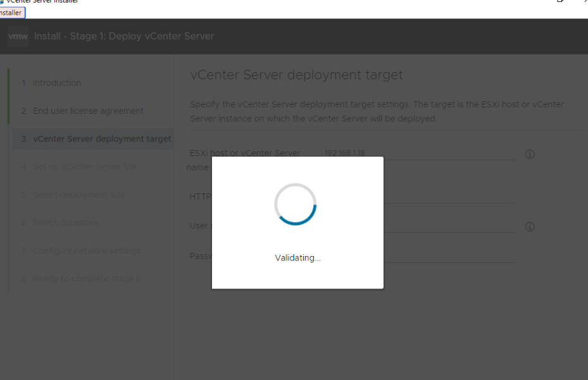Viewport: 588px width, 380px height.
Task: Click the info icon beside ESXi host field
Action: [x=530, y=154]
